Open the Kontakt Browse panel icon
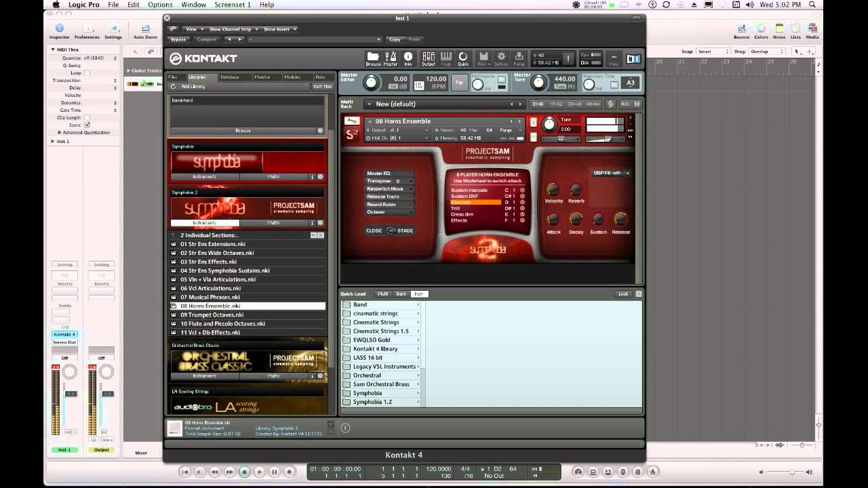This screenshot has width=868, height=488. [373, 59]
